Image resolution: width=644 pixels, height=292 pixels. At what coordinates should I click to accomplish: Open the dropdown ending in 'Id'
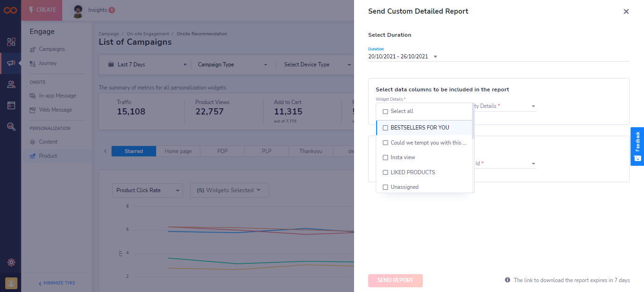click(x=505, y=164)
